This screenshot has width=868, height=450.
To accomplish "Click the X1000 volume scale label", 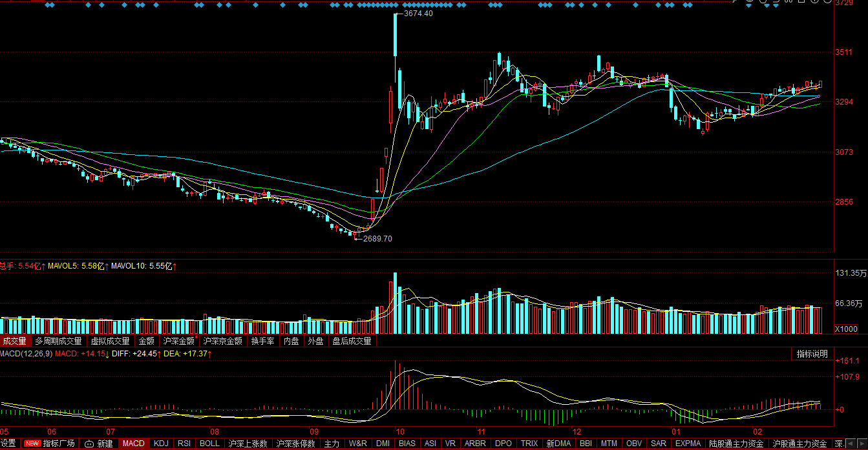I will [x=846, y=329].
